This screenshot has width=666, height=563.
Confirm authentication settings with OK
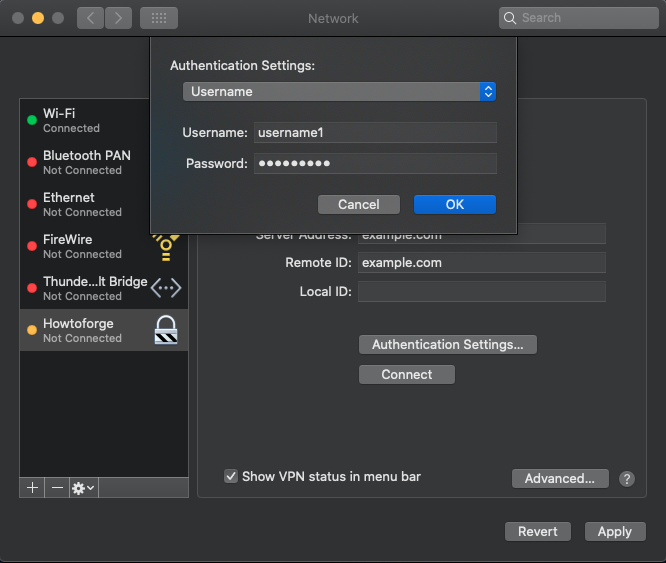pyautogui.click(x=455, y=205)
